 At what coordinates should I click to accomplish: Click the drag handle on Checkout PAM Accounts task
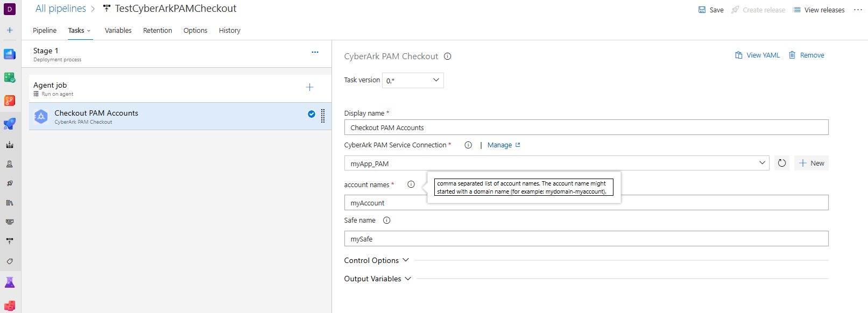click(x=323, y=116)
